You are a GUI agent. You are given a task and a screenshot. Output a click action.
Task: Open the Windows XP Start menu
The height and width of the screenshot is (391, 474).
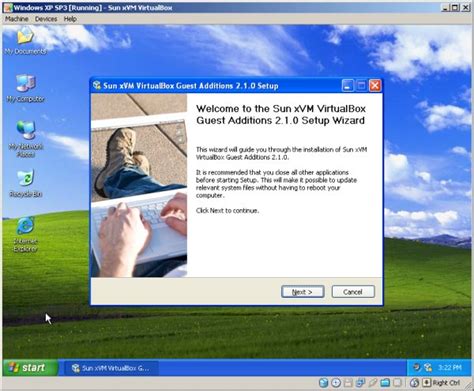[30, 368]
